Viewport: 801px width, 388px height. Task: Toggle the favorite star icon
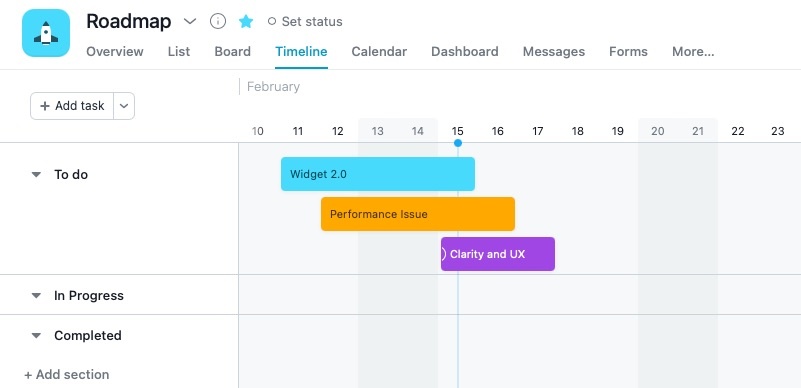(x=246, y=21)
